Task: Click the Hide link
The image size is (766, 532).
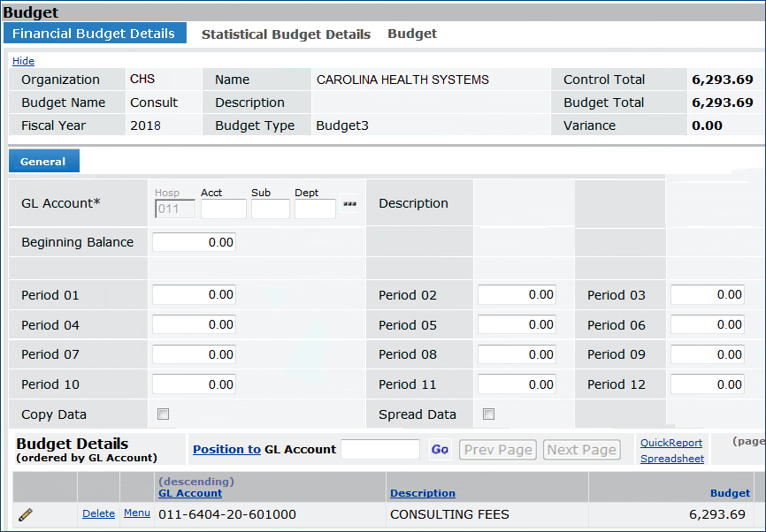Action: click(x=23, y=61)
